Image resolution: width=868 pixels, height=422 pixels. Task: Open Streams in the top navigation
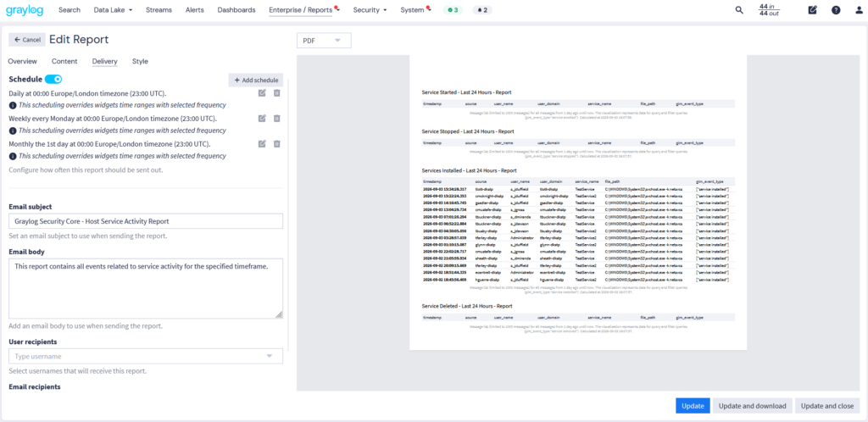[159, 10]
